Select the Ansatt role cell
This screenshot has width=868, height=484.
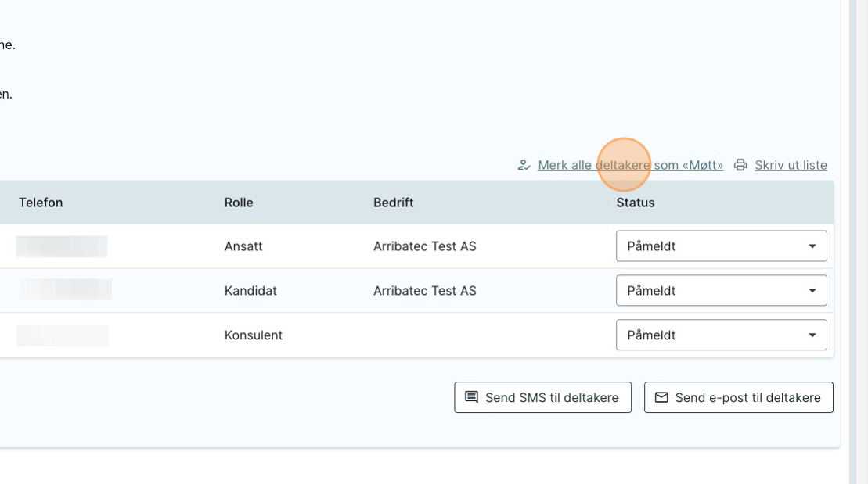coord(243,246)
